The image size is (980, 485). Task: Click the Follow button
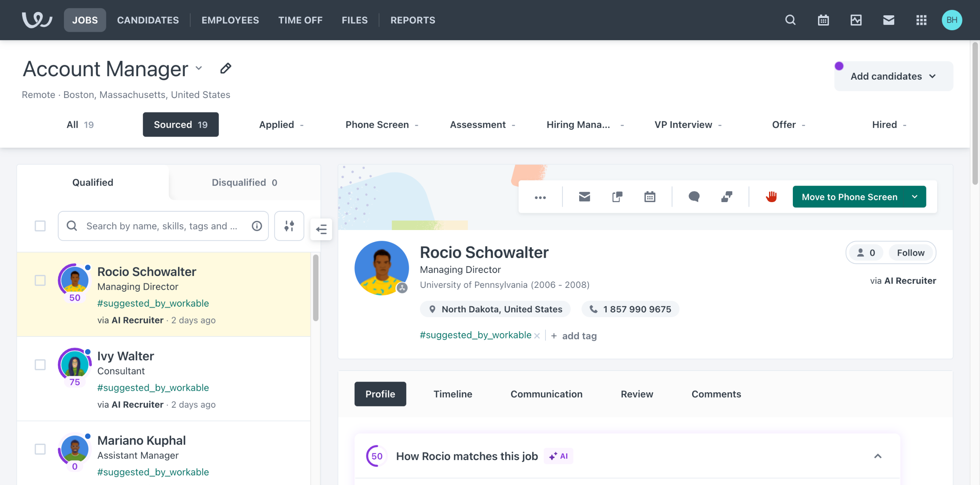pos(910,253)
